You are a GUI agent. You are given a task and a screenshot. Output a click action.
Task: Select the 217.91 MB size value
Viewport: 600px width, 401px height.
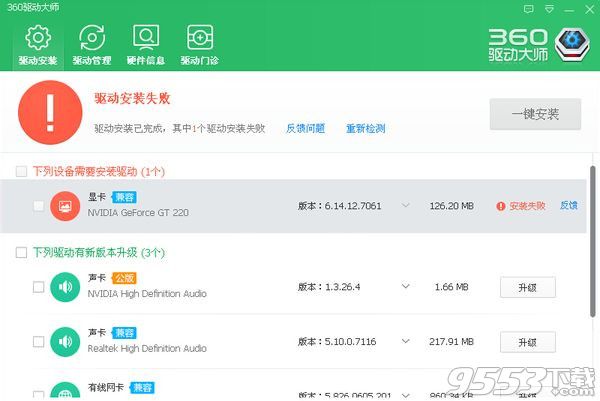[x=452, y=341]
